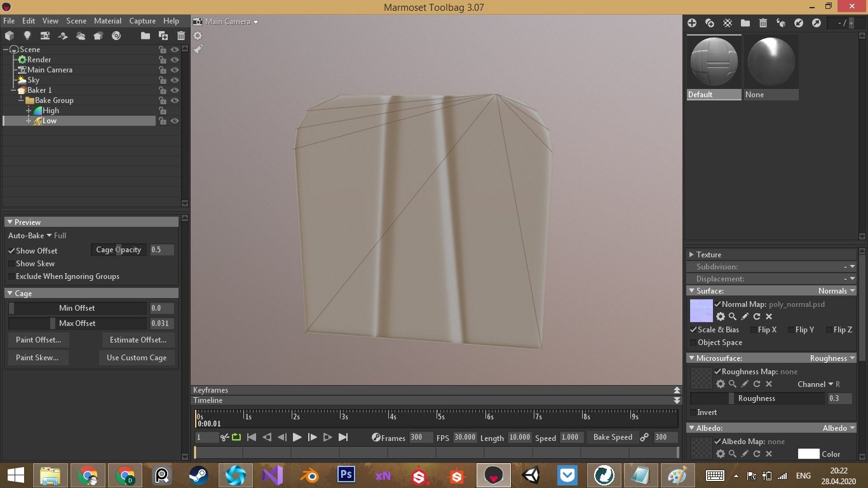Image resolution: width=868 pixels, height=488 pixels.
Task: Toggle the Scale & Bias checkbox
Action: [693, 330]
